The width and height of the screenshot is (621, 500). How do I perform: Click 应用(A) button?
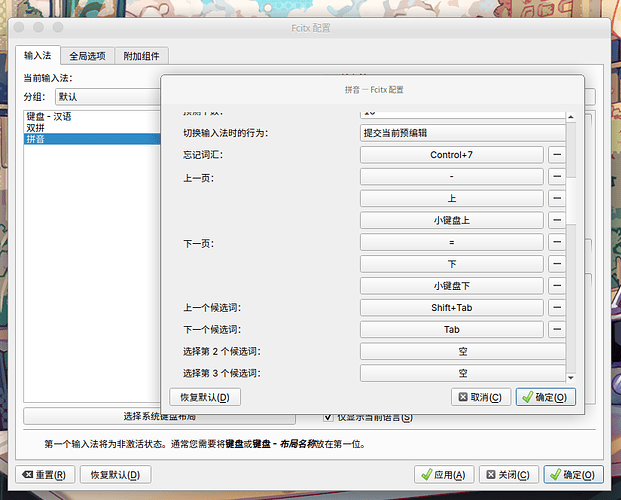[x=444, y=475]
